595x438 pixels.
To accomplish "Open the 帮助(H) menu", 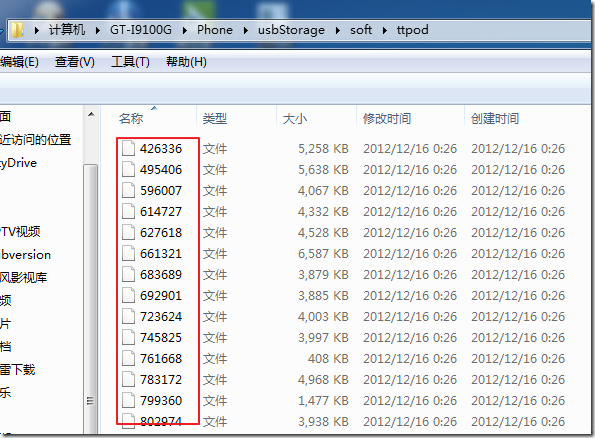I will 186,61.
